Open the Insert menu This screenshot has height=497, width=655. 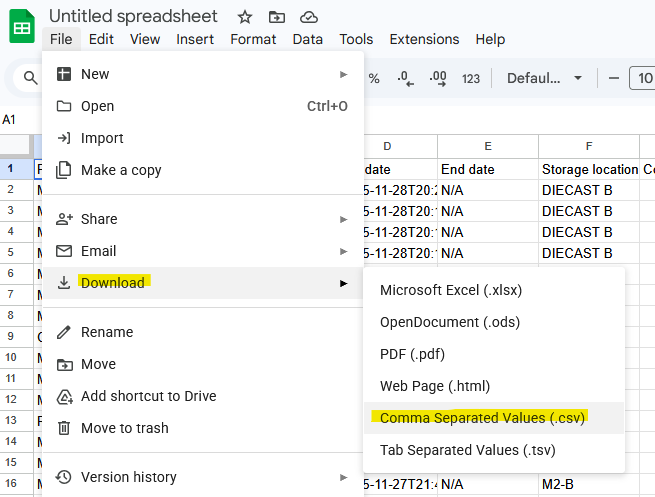point(195,39)
